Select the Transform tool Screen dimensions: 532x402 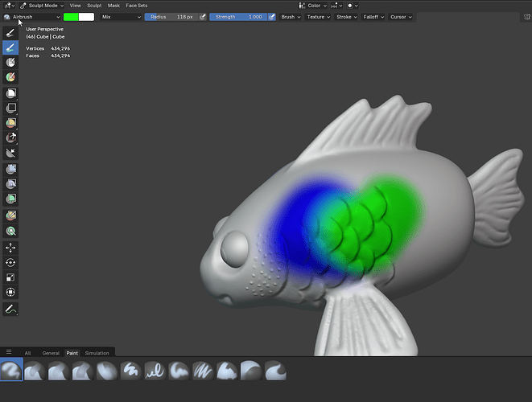coord(10,292)
